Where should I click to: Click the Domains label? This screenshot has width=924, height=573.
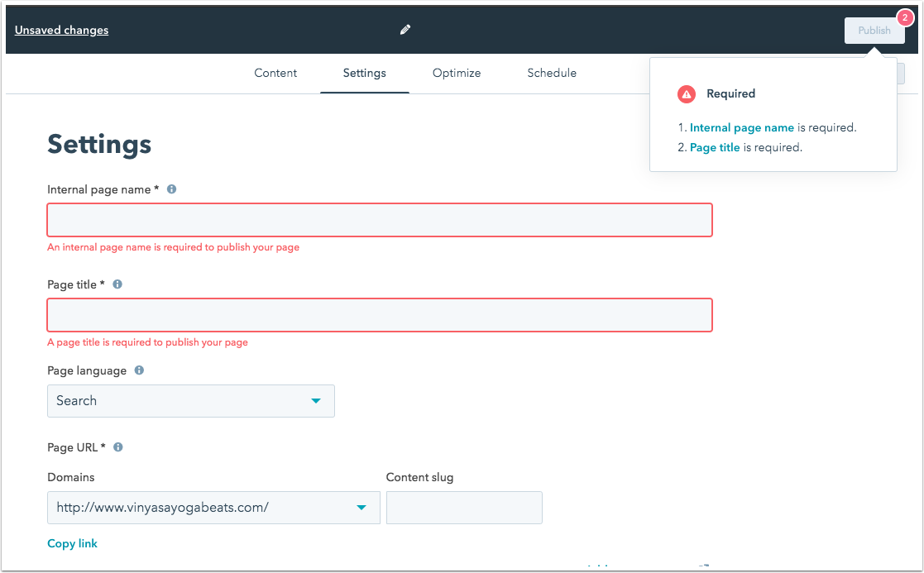tap(70, 477)
